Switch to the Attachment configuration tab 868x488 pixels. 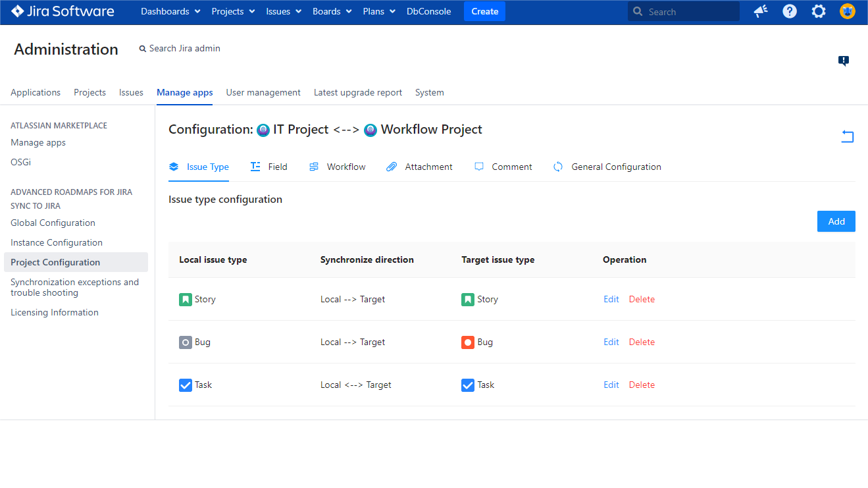point(419,167)
